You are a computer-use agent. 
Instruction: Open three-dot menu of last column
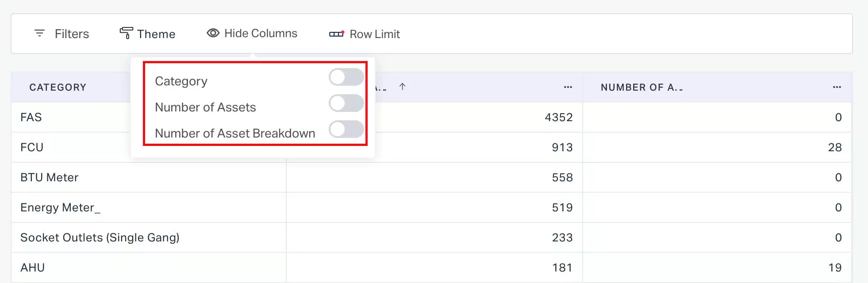837,87
